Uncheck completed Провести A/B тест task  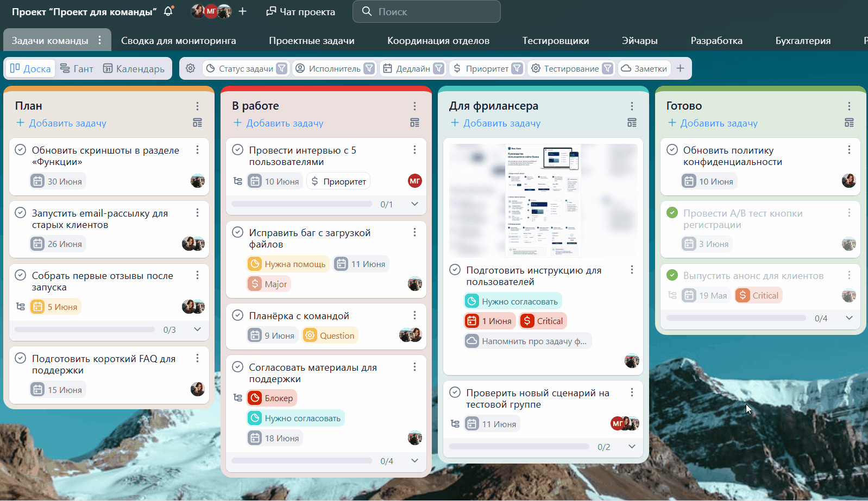pyautogui.click(x=672, y=213)
